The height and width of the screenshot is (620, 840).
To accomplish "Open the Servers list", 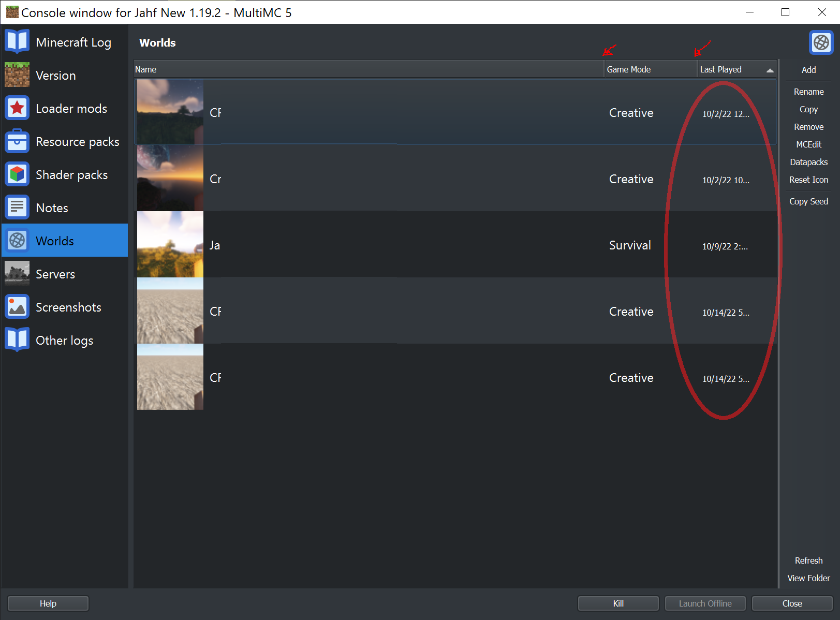I will (x=55, y=274).
